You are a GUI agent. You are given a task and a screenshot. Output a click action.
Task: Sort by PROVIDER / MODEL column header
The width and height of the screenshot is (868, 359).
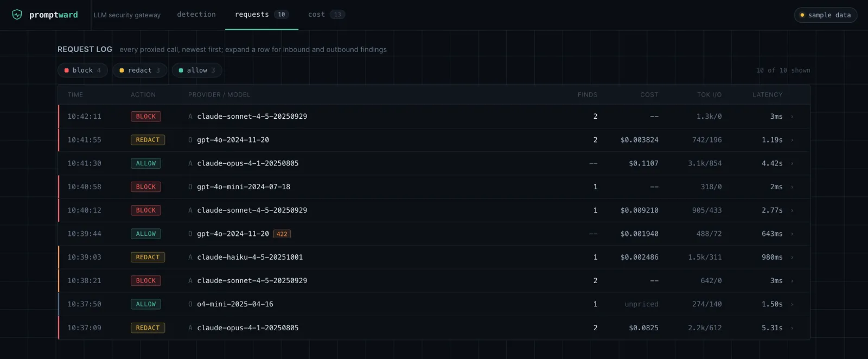pyautogui.click(x=219, y=95)
